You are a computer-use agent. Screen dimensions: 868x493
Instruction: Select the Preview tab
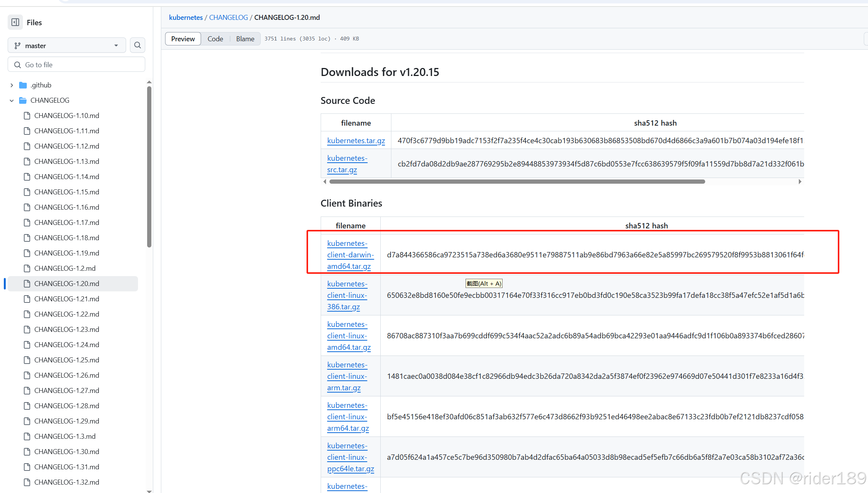183,39
